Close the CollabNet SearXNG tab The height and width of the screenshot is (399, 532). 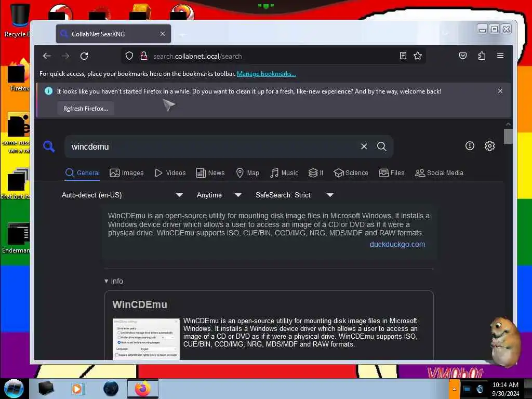(x=163, y=34)
